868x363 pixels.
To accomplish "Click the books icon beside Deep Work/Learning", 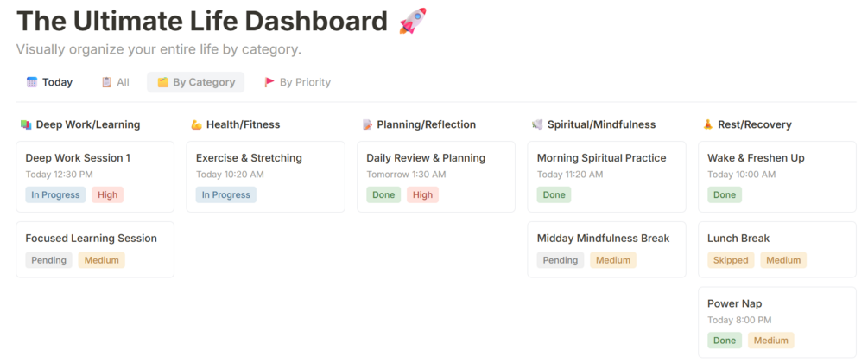I will [25, 124].
